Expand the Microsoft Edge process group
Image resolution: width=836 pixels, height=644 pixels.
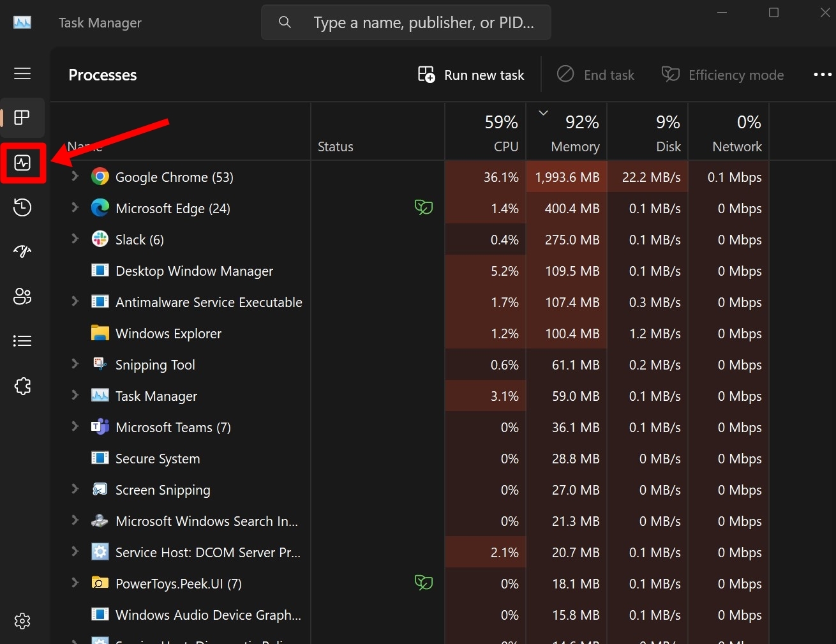click(75, 207)
